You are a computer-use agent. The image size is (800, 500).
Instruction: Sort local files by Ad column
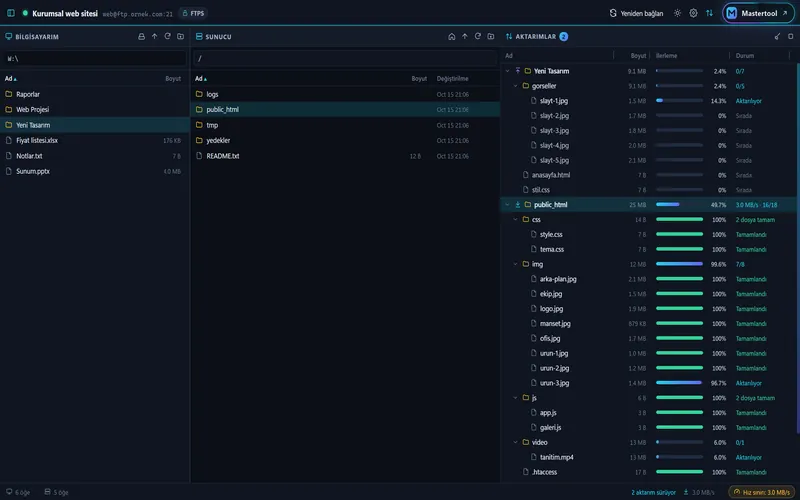click(11, 79)
